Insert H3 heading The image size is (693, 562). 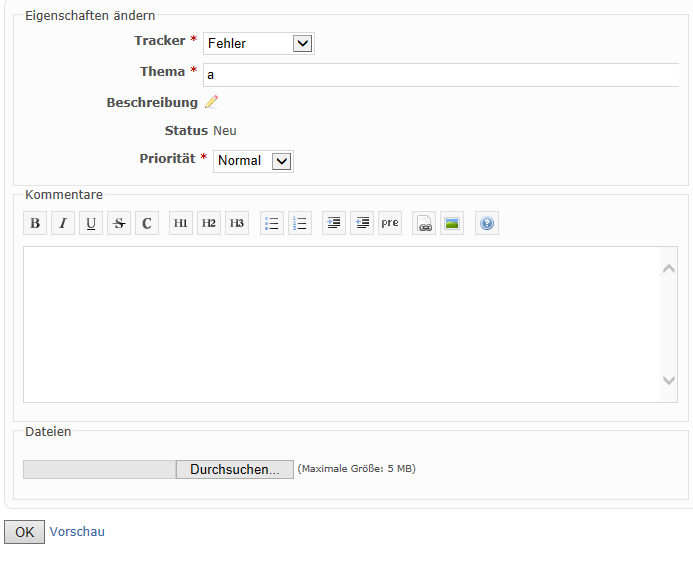pyautogui.click(x=237, y=223)
